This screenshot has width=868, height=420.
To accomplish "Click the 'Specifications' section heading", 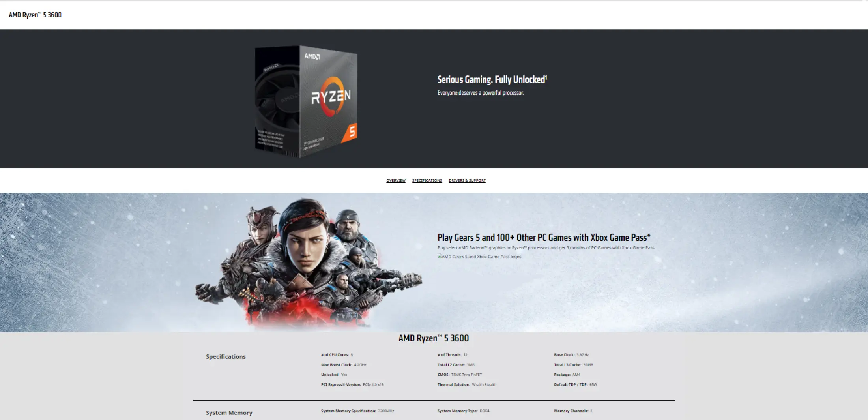I will (x=226, y=357).
